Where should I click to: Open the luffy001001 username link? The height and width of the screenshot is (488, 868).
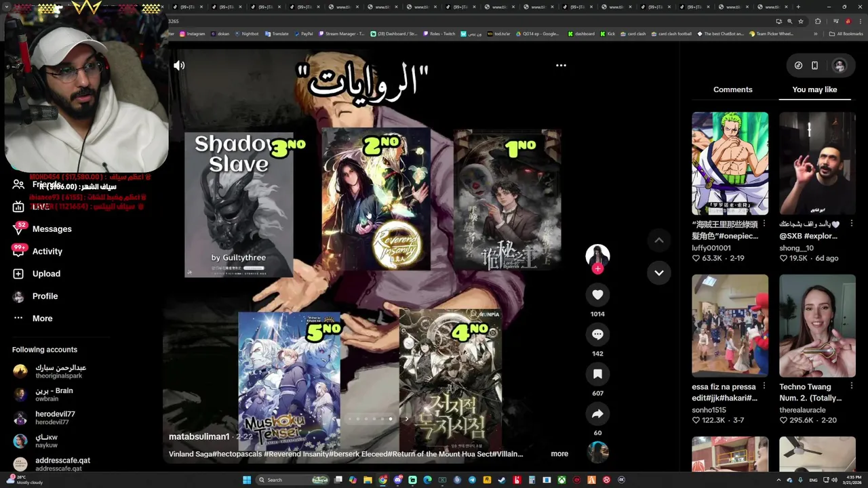tap(711, 248)
